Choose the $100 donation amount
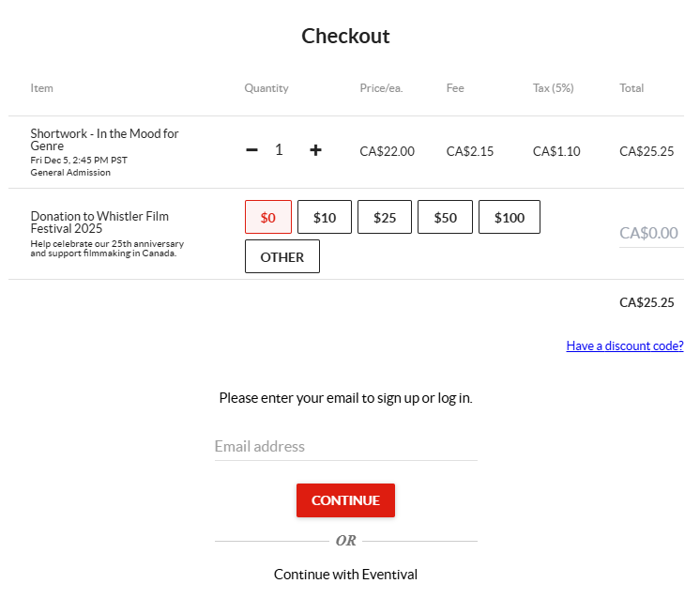 pos(509,217)
